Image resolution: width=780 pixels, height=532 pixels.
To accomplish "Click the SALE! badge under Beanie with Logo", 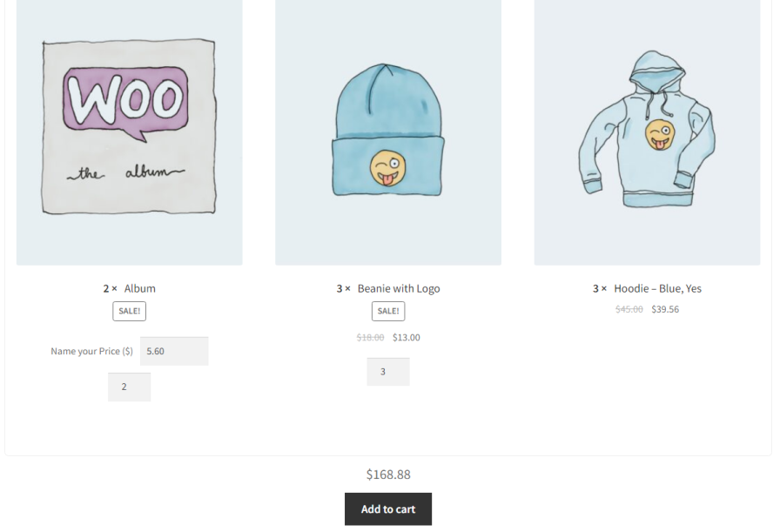I will [x=388, y=311].
